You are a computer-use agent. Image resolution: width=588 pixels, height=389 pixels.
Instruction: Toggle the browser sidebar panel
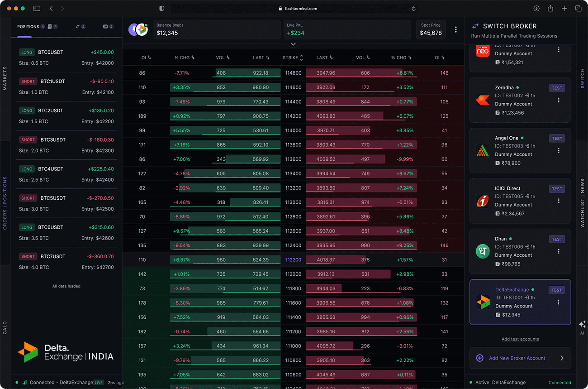coord(37,9)
